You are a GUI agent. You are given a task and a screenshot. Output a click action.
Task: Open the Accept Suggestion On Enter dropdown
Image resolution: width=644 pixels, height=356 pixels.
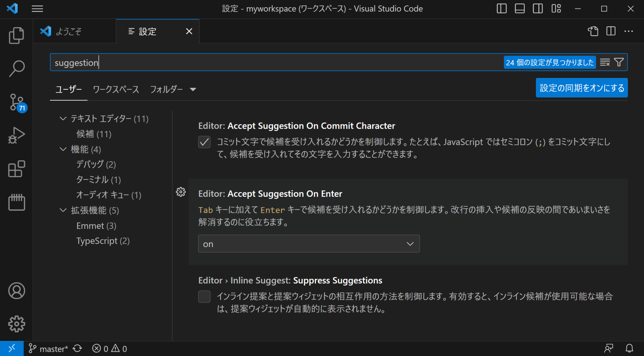point(308,243)
